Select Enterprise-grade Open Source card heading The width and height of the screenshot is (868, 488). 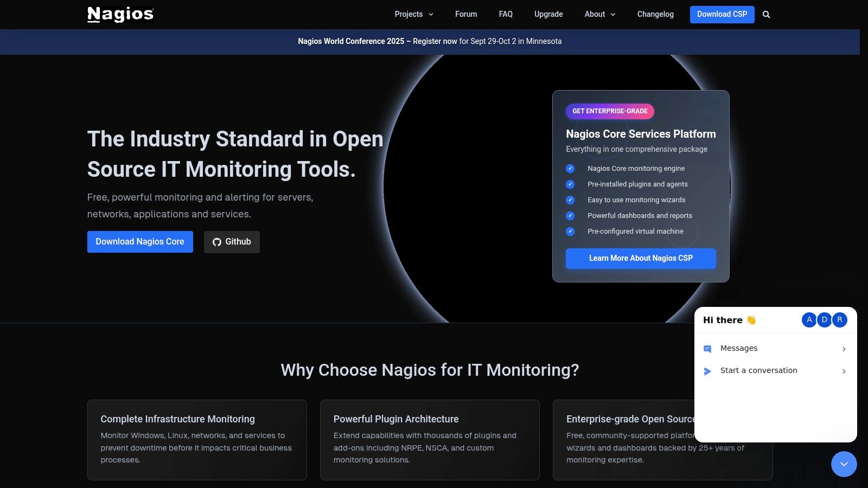630,419
